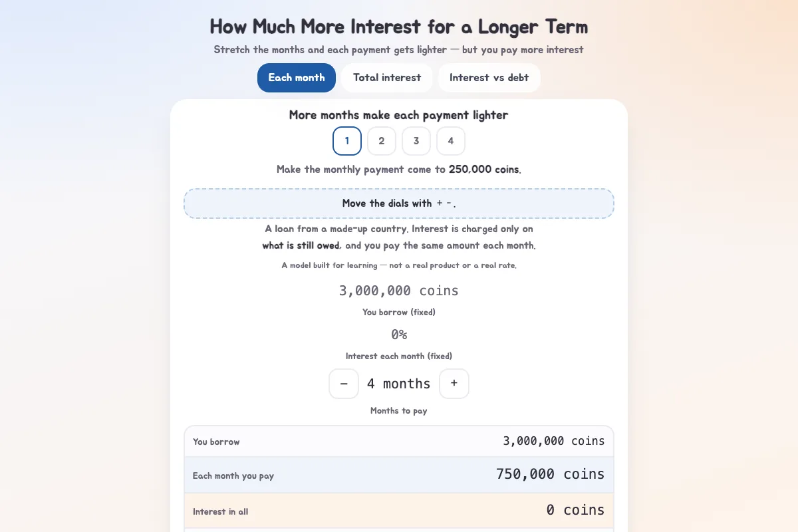Click the model disclaimer note

click(399, 265)
